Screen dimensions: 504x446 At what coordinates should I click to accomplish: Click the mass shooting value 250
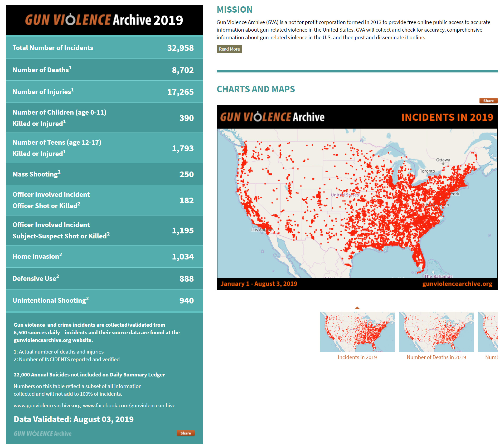tap(186, 174)
